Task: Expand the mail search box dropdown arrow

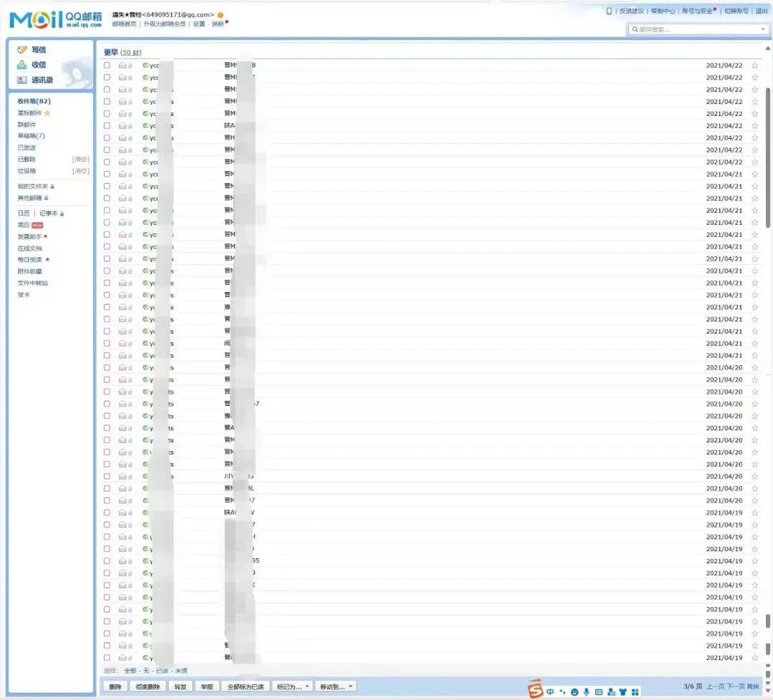Action: [x=763, y=29]
